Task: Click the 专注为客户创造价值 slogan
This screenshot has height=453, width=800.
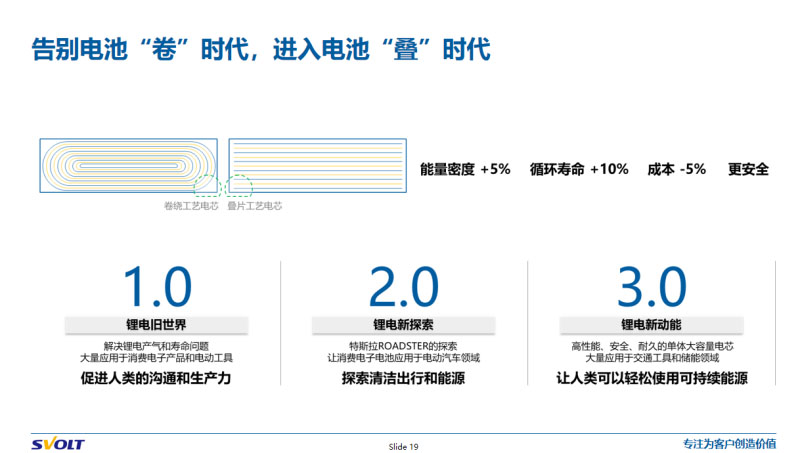Action: [x=729, y=443]
